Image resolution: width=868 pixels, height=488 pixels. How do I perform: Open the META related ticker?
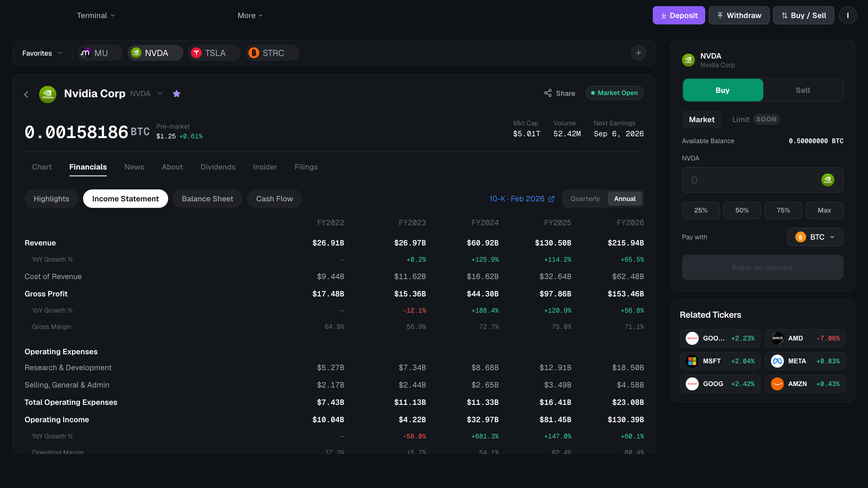(805, 361)
